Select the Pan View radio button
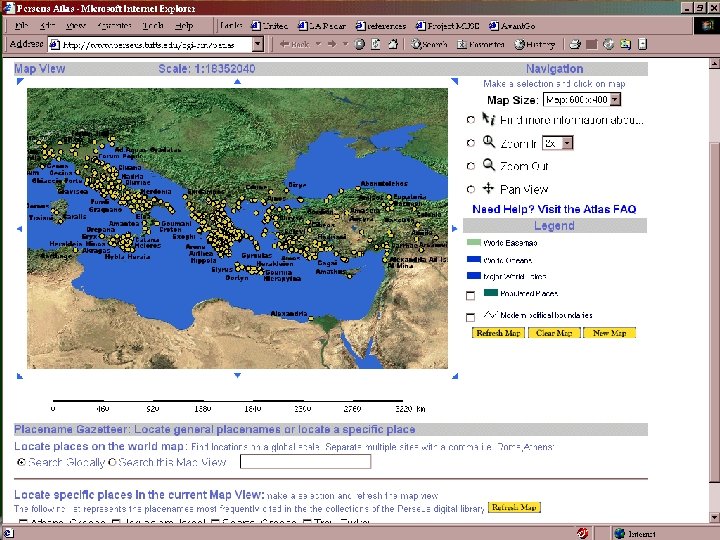This screenshot has width=720, height=540. click(471, 189)
